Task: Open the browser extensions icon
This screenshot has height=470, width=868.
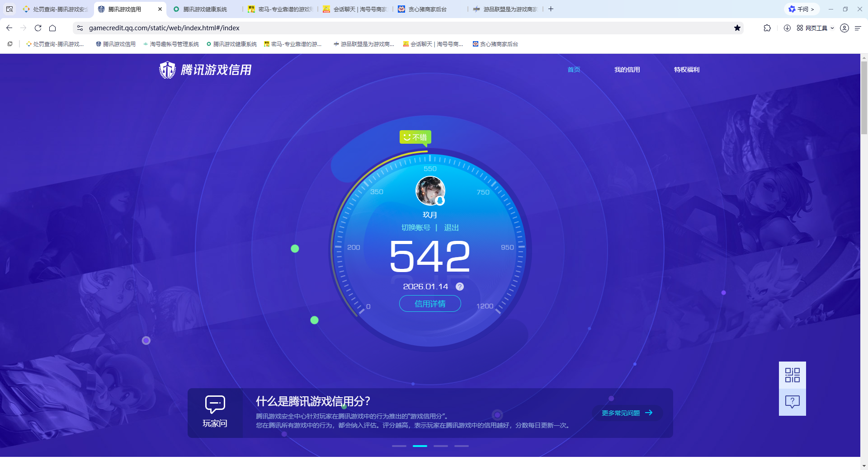Action: 767,28
